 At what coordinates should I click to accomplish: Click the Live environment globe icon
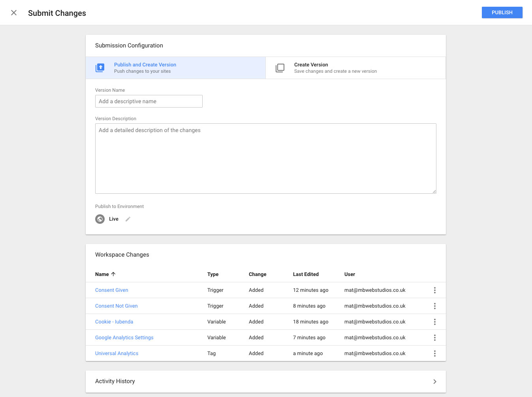click(100, 219)
